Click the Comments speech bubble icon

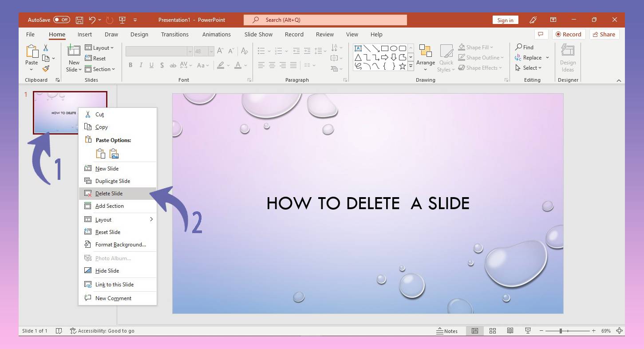coord(540,34)
